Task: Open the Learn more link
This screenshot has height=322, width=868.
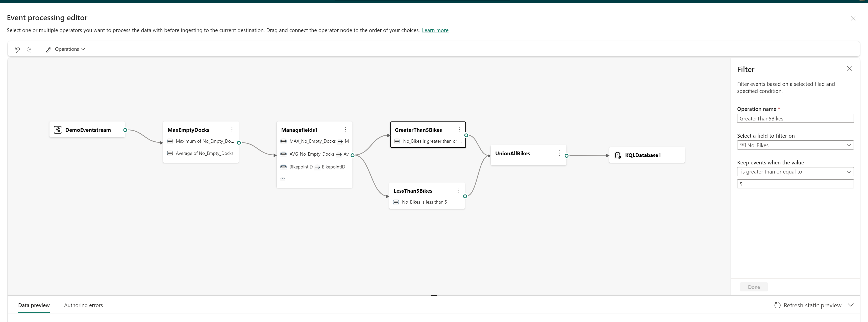Action: tap(435, 30)
